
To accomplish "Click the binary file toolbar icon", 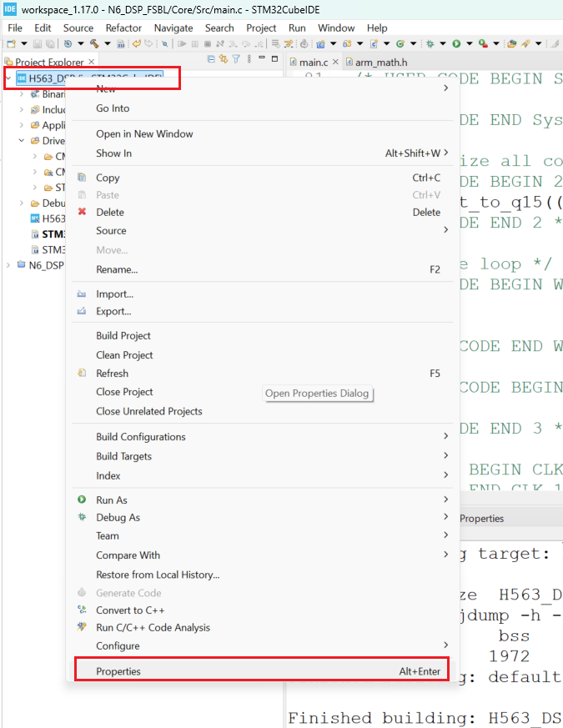I will click(x=121, y=43).
